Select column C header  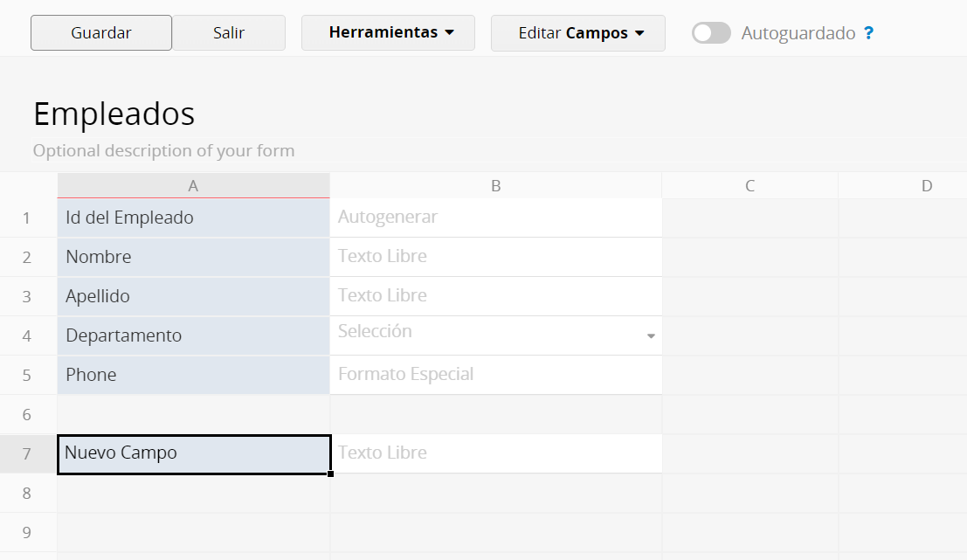pyautogui.click(x=749, y=185)
